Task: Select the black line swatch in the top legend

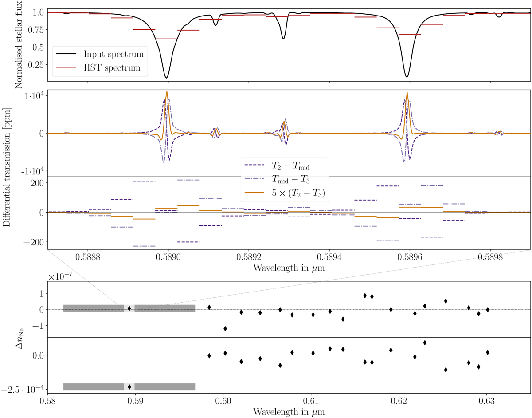Action: [x=67, y=55]
